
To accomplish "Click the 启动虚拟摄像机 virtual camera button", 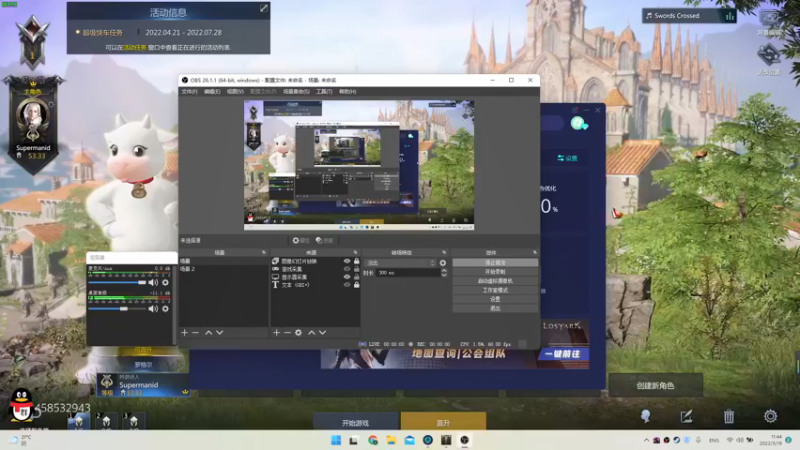I will tap(495, 281).
